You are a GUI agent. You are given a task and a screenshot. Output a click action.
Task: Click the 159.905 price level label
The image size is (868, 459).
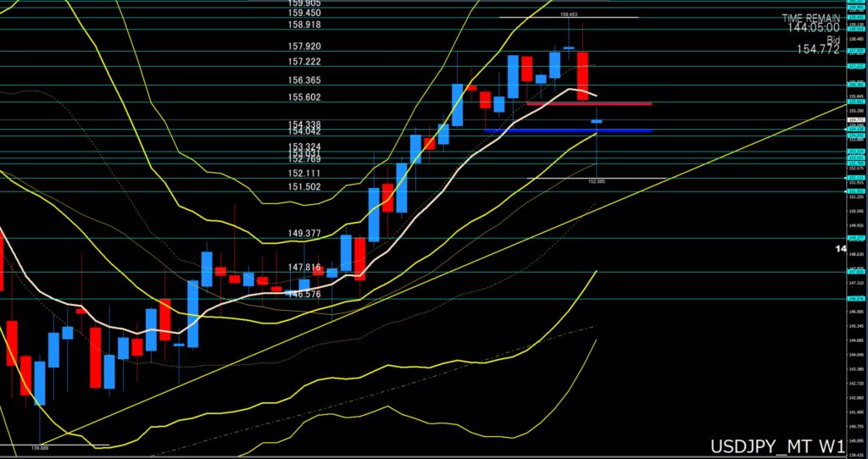303,3
